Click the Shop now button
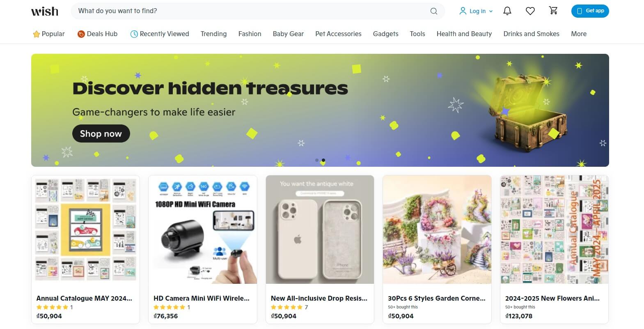 (101, 133)
